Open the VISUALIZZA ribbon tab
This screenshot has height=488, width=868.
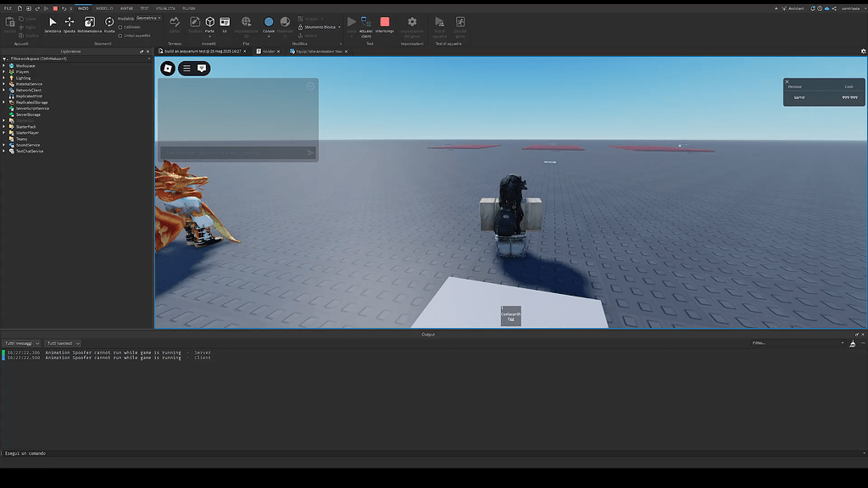(x=166, y=8)
